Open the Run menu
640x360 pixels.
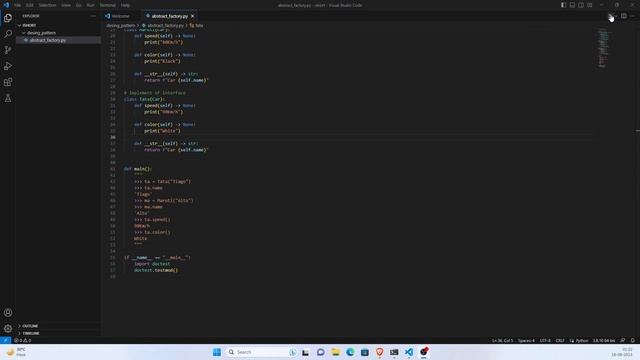click(x=90, y=5)
